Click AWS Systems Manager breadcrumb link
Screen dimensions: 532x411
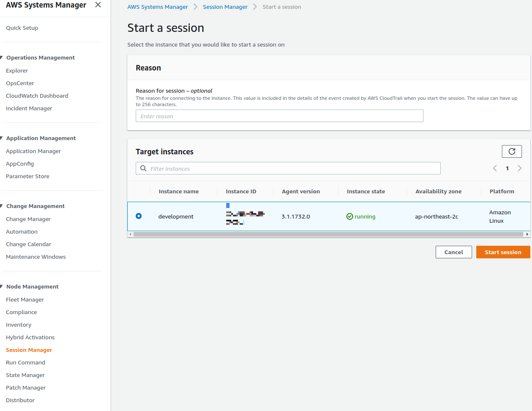tap(158, 7)
